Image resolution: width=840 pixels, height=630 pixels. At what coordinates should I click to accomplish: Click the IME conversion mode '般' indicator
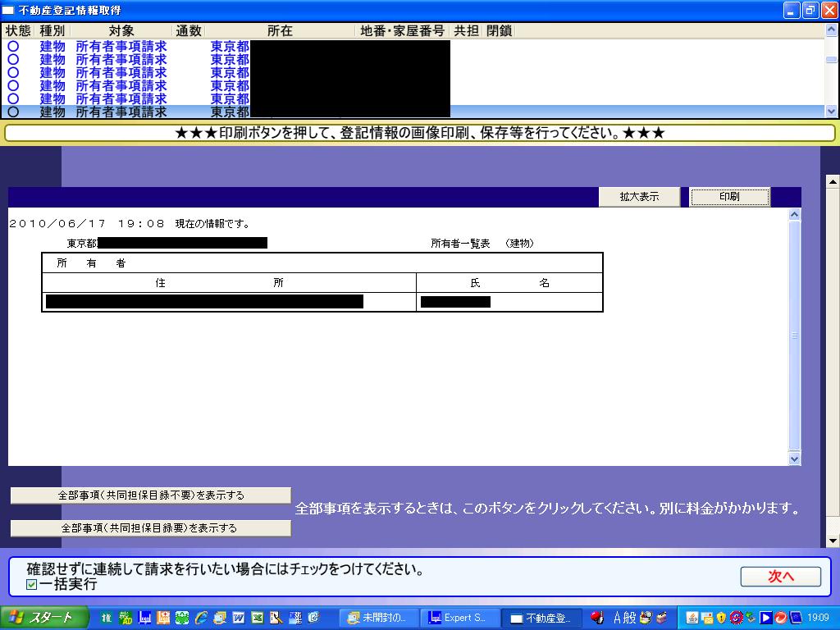tap(630, 618)
